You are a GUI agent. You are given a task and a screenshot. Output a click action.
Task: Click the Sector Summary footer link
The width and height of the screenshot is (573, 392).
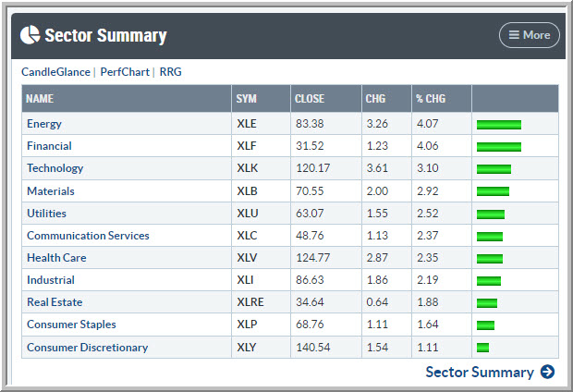pos(479,372)
